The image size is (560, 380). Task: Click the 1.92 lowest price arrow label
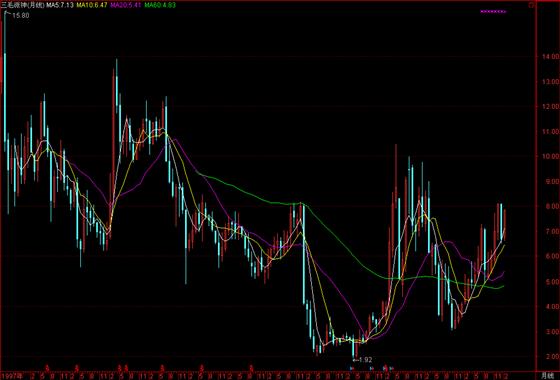coord(362,360)
